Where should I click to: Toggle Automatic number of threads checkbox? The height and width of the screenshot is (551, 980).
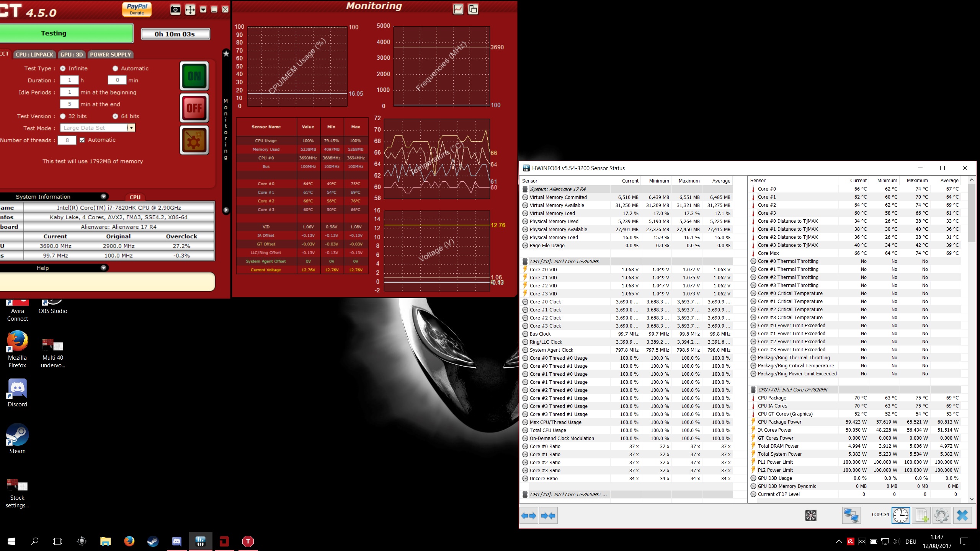tap(82, 140)
